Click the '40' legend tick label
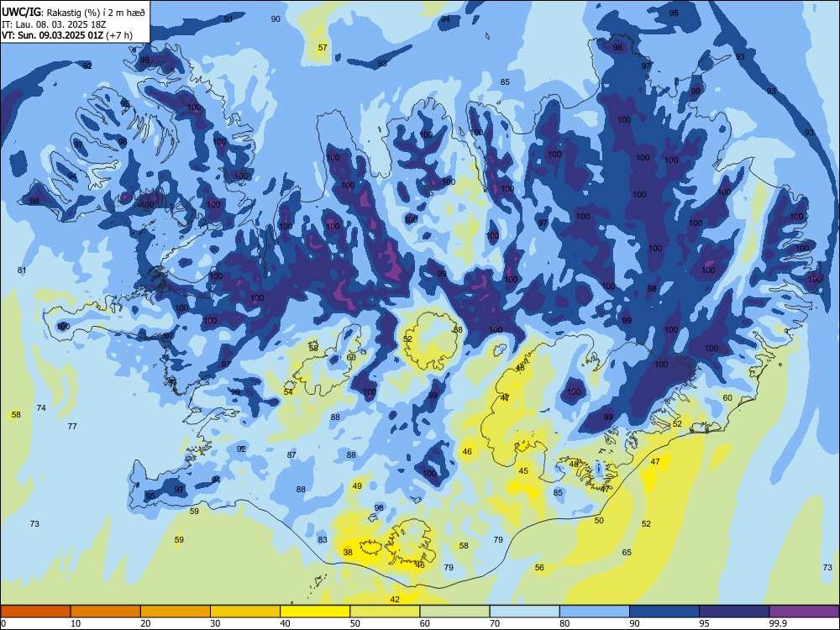The image size is (840, 630). (x=285, y=623)
